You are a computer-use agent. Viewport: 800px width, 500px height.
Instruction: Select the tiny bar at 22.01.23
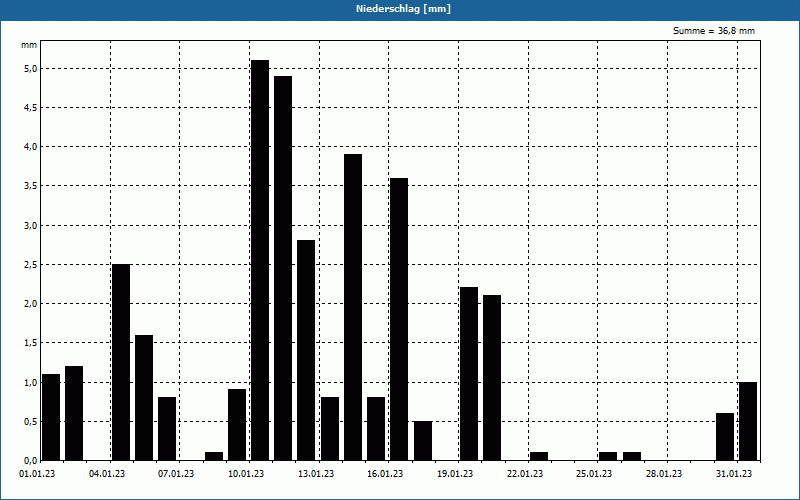click(539, 456)
